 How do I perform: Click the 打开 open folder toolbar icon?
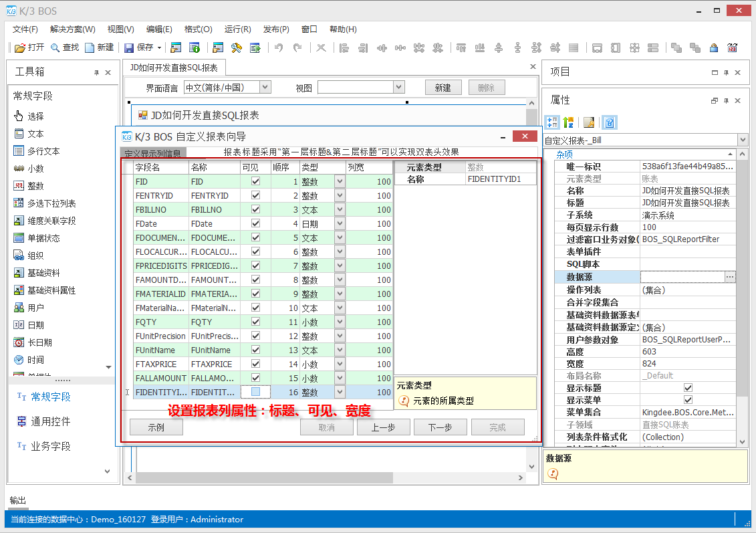tap(29, 47)
